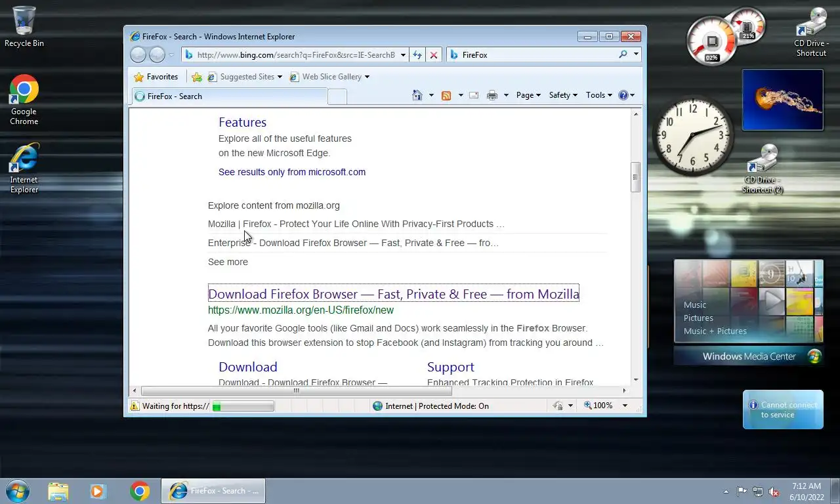This screenshot has width=840, height=504.
Task: Print the page with the printer icon
Action: click(x=492, y=95)
